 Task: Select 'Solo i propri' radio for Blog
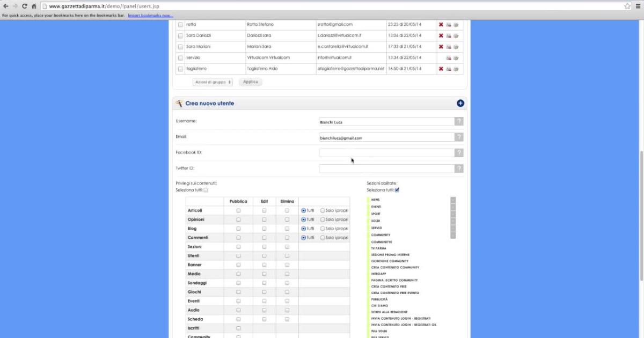(323, 229)
